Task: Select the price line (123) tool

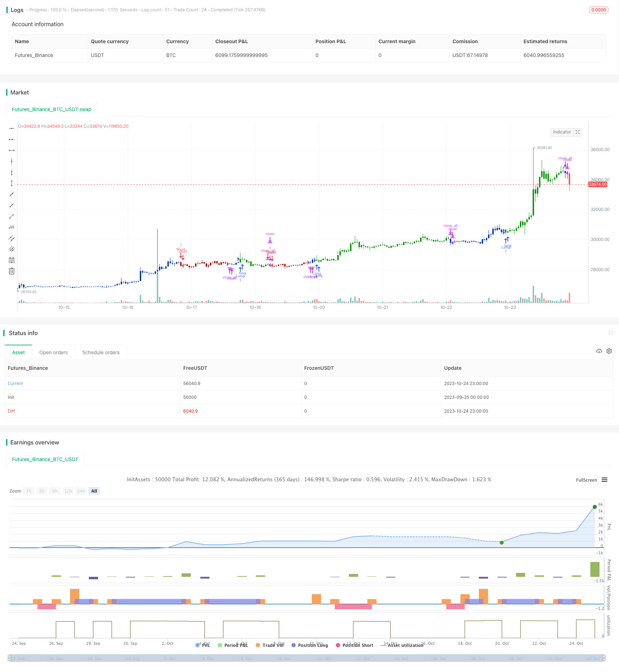Action: click(x=12, y=227)
